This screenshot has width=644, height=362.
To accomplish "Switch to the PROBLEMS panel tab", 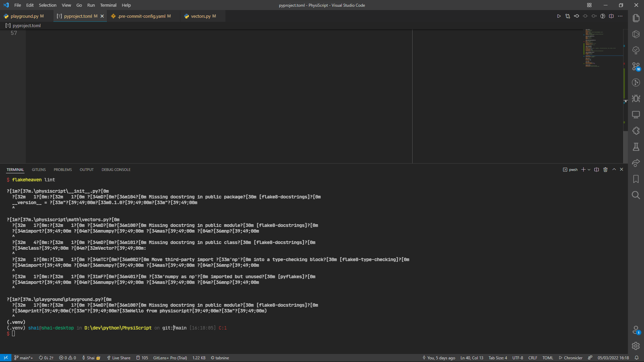I will point(63,170).
